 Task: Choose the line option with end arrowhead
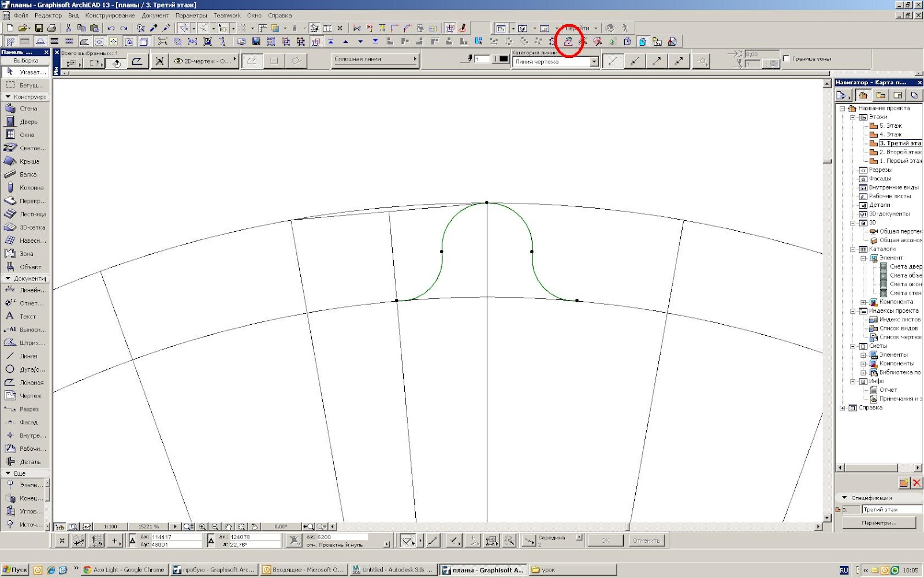click(657, 61)
